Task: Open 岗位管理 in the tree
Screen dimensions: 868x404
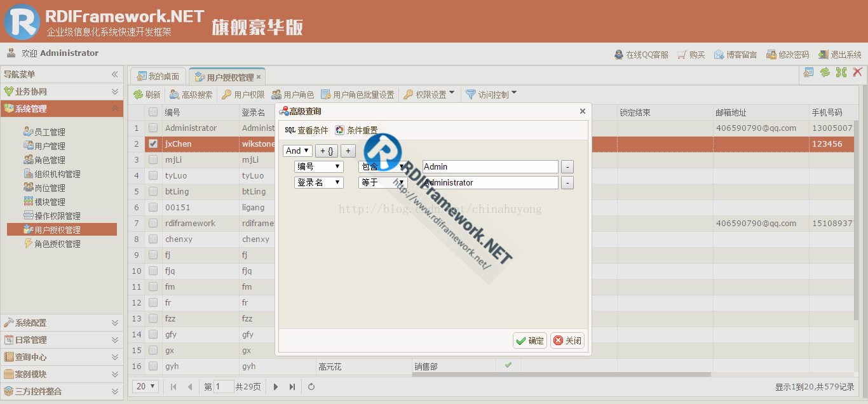Action: [50, 188]
